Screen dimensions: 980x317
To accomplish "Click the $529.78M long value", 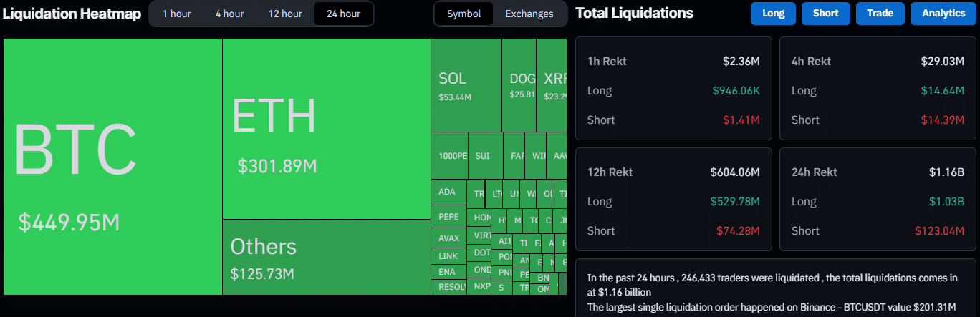I will point(736,202).
